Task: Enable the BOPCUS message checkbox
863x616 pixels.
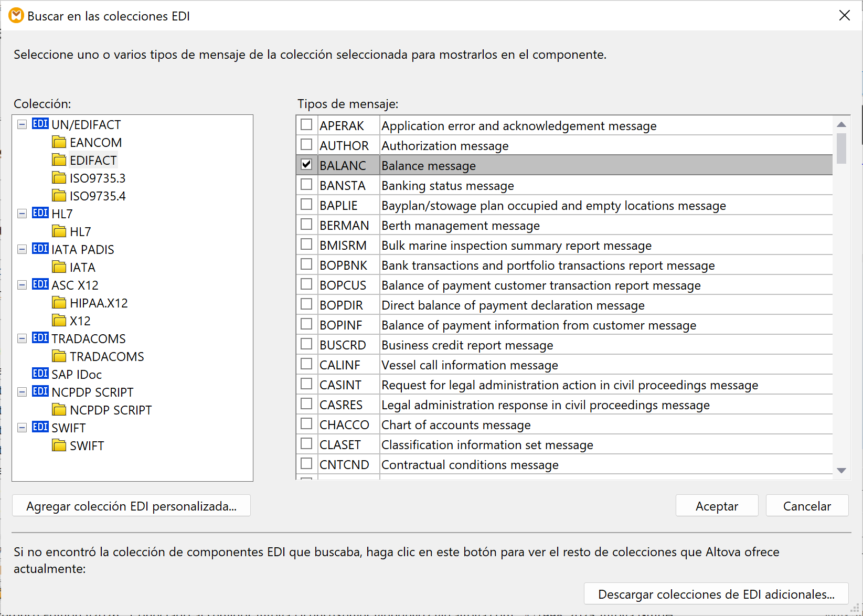Action: [x=307, y=284]
